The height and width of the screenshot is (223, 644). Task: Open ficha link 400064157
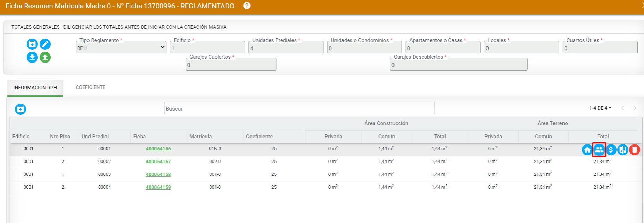click(158, 162)
